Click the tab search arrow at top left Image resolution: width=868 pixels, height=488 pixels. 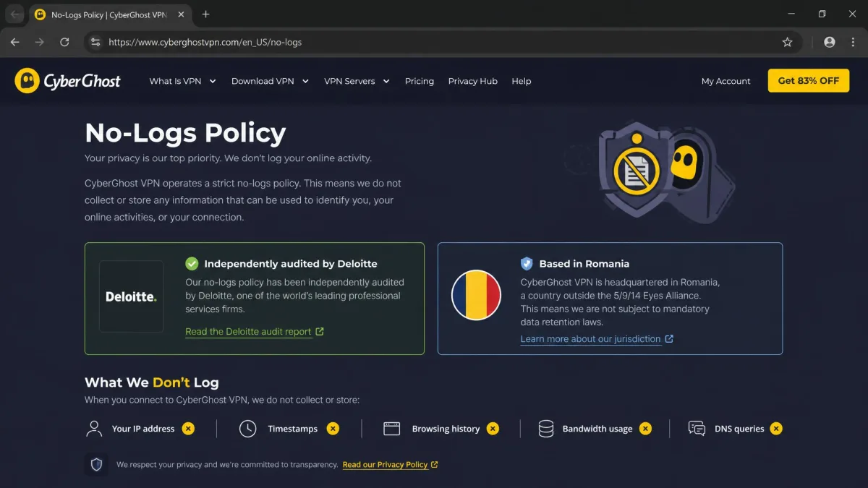point(15,14)
